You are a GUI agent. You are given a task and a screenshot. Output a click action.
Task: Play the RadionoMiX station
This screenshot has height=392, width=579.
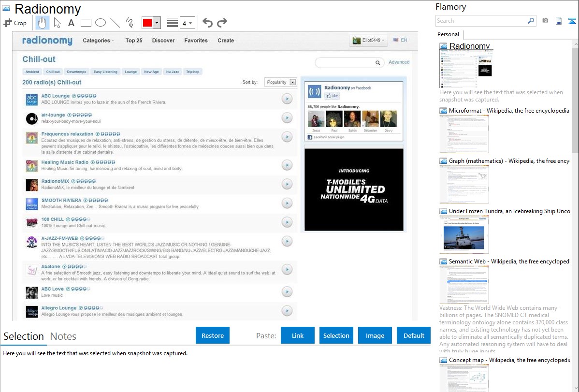tap(287, 184)
